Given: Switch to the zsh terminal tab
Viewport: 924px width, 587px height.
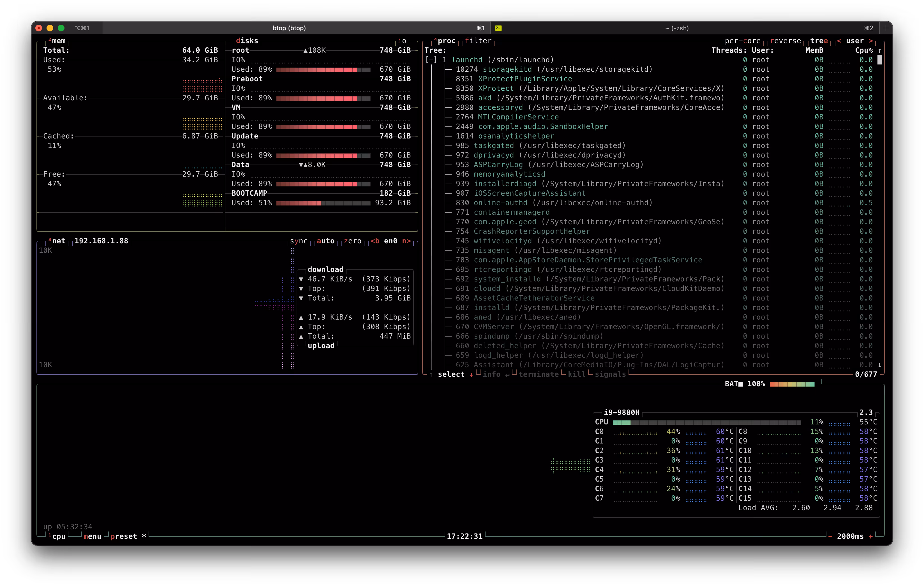Looking at the screenshot, I should [677, 28].
